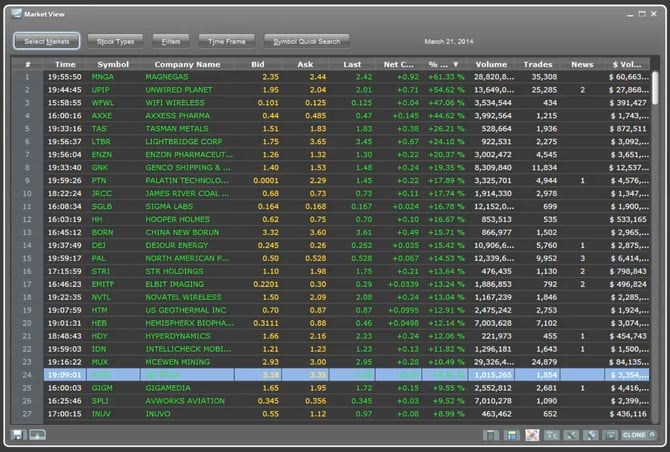670x452 pixels.
Task: Close the Market View window
Action: (654, 14)
